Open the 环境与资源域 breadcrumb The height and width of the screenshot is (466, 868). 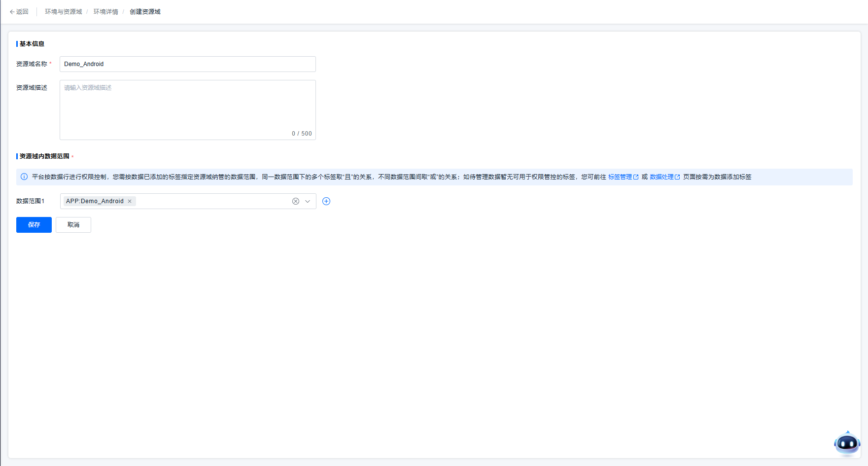[x=63, y=12]
